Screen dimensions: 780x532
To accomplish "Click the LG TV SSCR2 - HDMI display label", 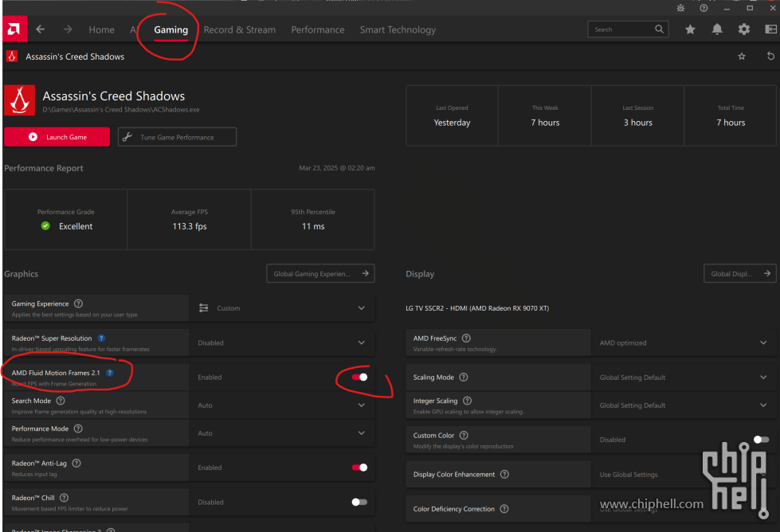I will 477,308.
